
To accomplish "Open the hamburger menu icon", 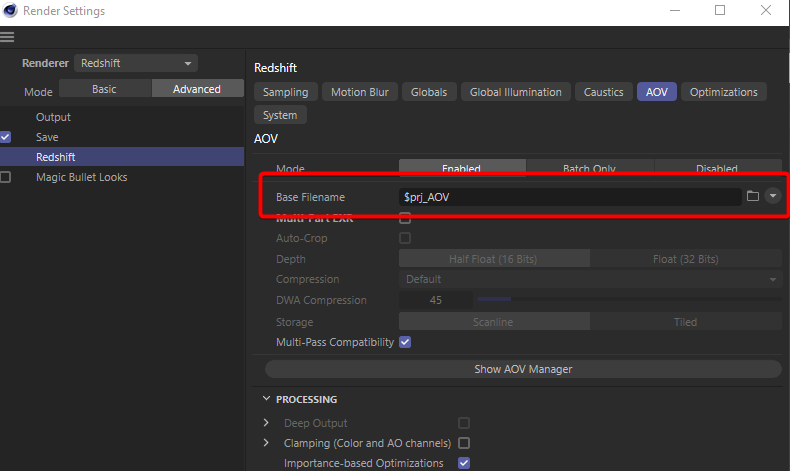I will coord(8,37).
